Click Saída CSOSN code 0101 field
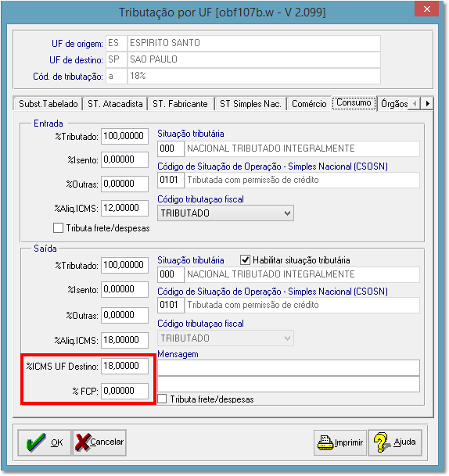The width and height of the screenshot is (449, 476). coord(171,305)
